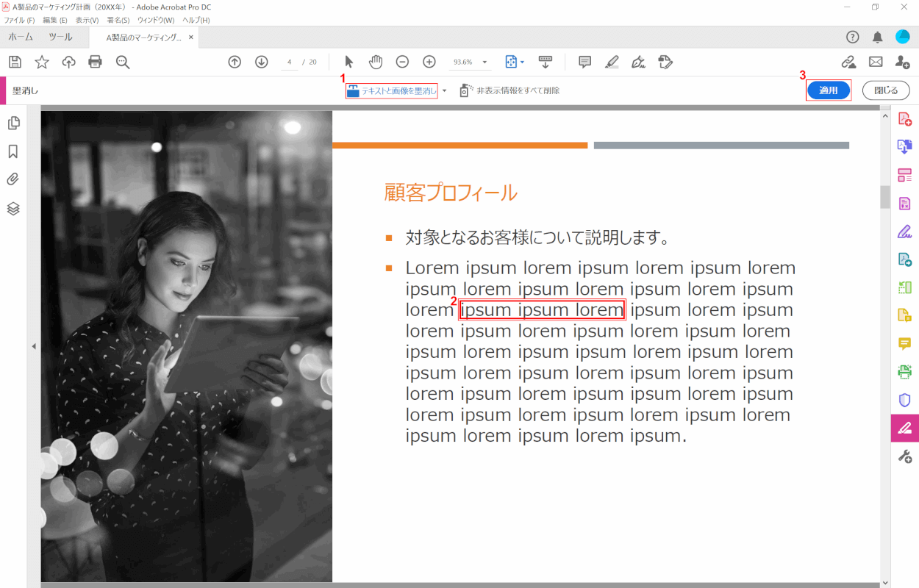This screenshot has height=588, width=919.
Task: Open the Layers panel icon
Action: (13, 209)
